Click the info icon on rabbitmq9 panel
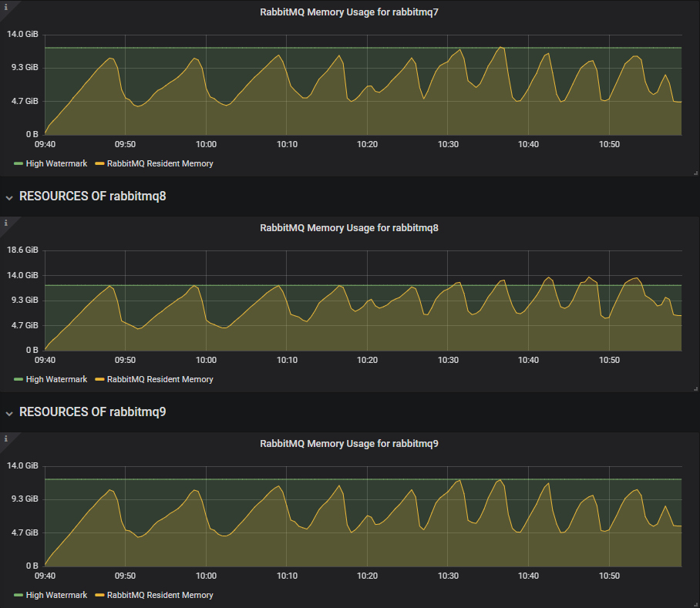The height and width of the screenshot is (608, 700). (x=5, y=439)
